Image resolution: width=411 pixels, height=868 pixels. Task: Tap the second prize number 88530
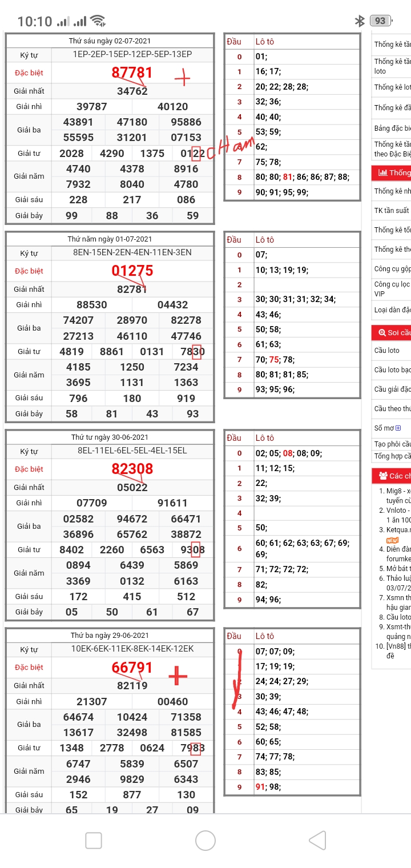pyautogui.click(x=92, y=304)
